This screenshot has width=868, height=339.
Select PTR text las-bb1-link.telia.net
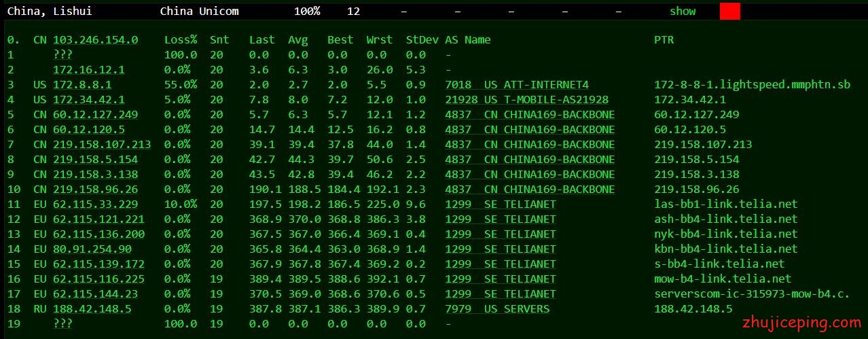(x=726, y=204)
